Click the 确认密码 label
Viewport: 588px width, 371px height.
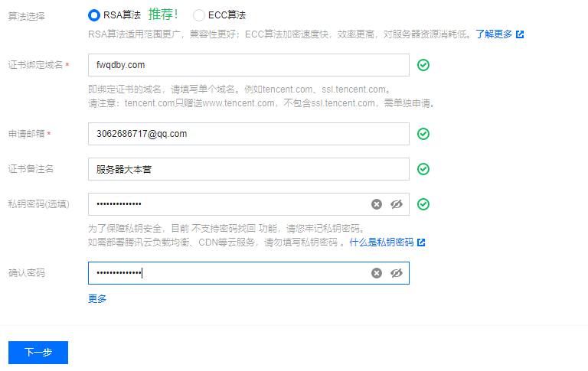[27, 273]
